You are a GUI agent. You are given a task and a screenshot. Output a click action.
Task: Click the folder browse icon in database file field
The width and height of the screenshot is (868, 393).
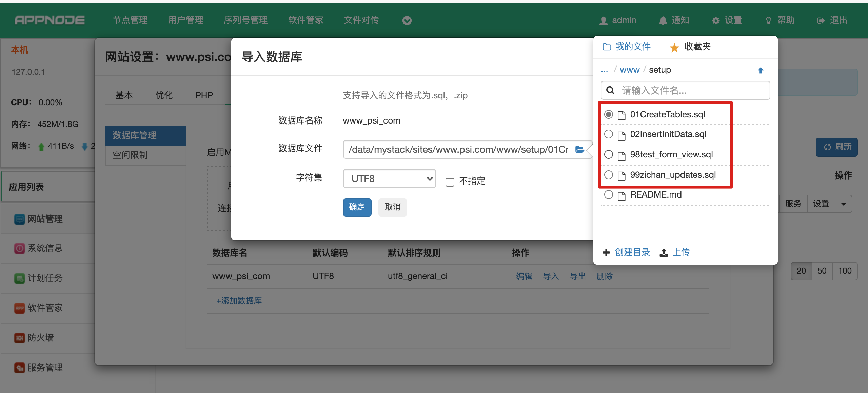click(579, 149)
